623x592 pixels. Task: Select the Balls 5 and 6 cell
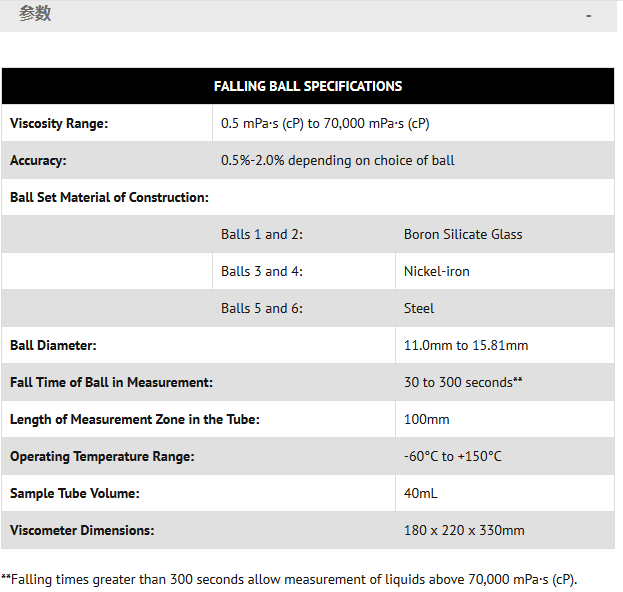pyautogui.click(x=261, y=308)
